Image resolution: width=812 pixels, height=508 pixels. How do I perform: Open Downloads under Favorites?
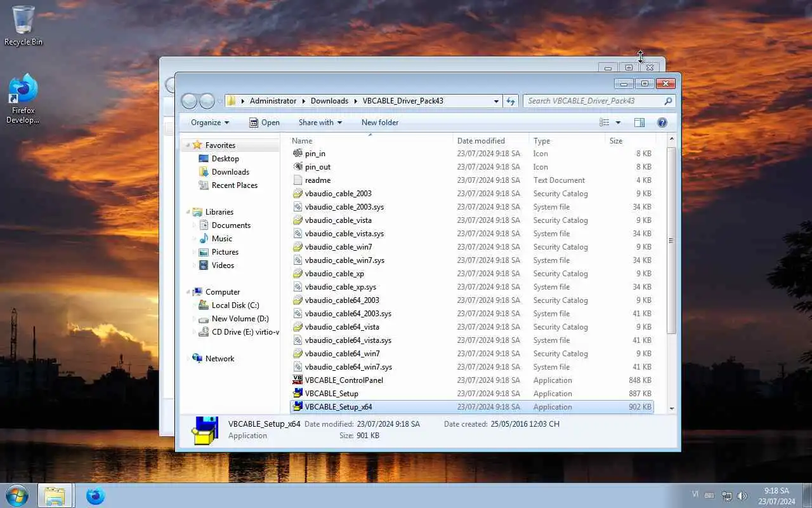[x=230, y=172]
